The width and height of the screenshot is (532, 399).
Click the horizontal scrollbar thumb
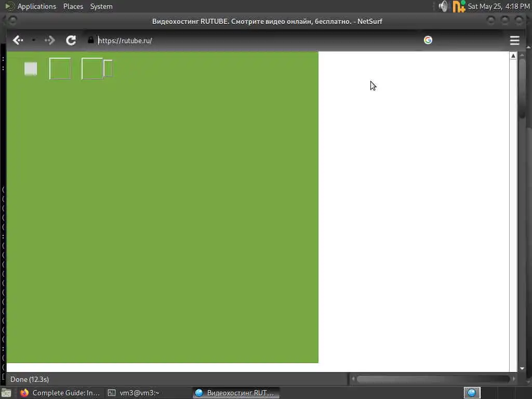(x=433, y=379)
